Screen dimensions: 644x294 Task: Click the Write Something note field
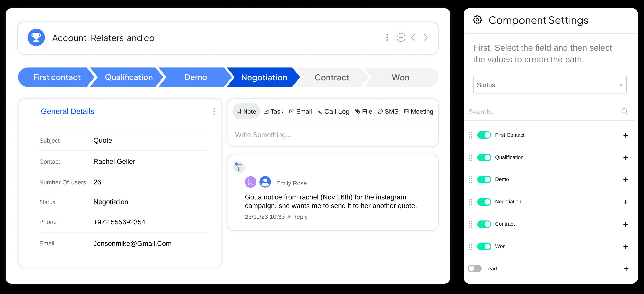(333, 135)
